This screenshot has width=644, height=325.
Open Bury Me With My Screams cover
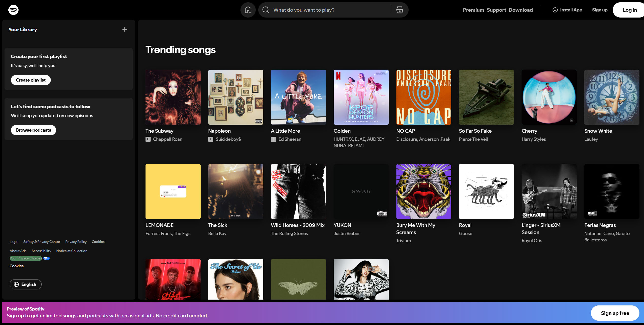424,191
